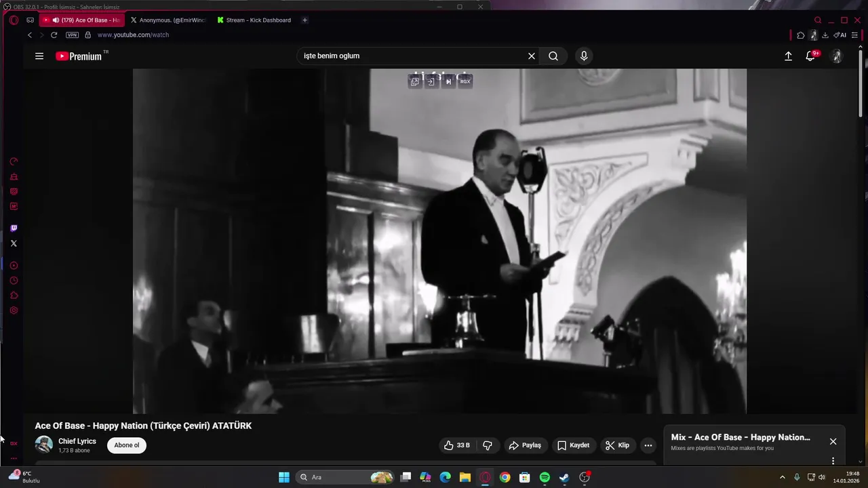Create a clip with Klip
This screenshot has height=488, width=868.
(x=617, y=445)
